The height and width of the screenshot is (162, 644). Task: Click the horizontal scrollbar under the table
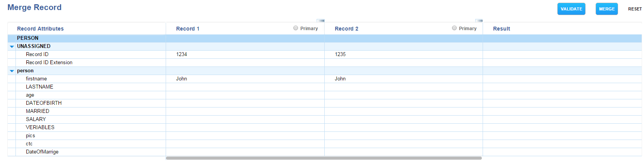[x=324, y=158]
